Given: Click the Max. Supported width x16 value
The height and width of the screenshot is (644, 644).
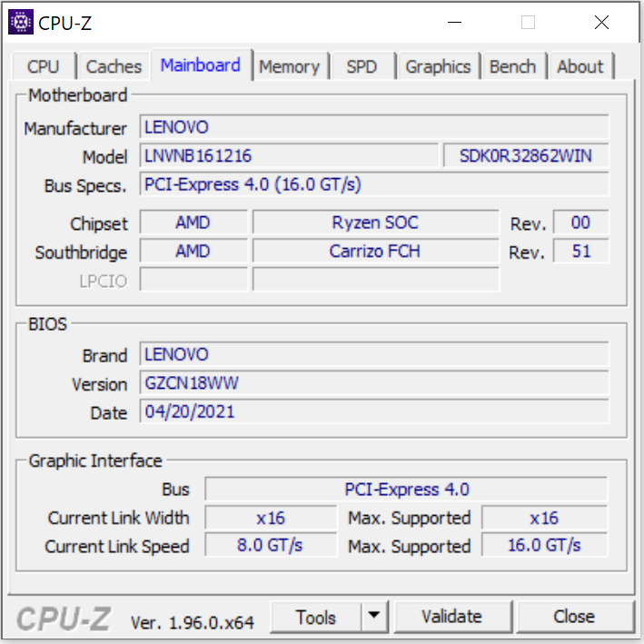Looking at the screenshot, I should [x=544, y=518].
